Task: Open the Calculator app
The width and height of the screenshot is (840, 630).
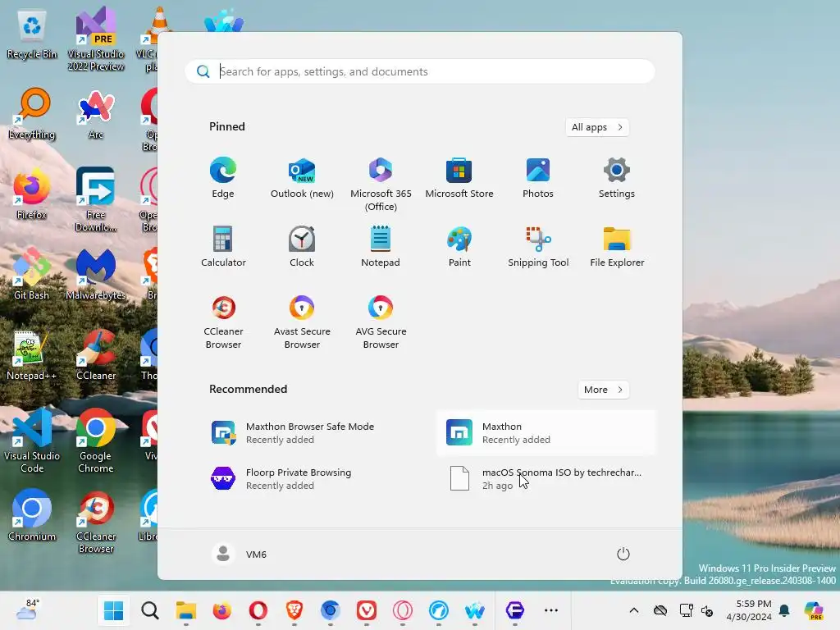Action: [223, 246]
